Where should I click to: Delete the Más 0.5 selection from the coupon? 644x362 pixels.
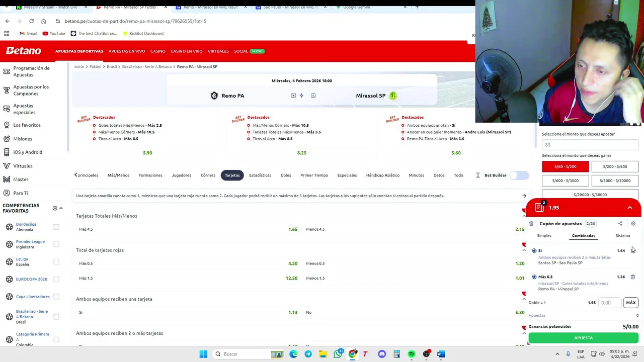[633, 277]
